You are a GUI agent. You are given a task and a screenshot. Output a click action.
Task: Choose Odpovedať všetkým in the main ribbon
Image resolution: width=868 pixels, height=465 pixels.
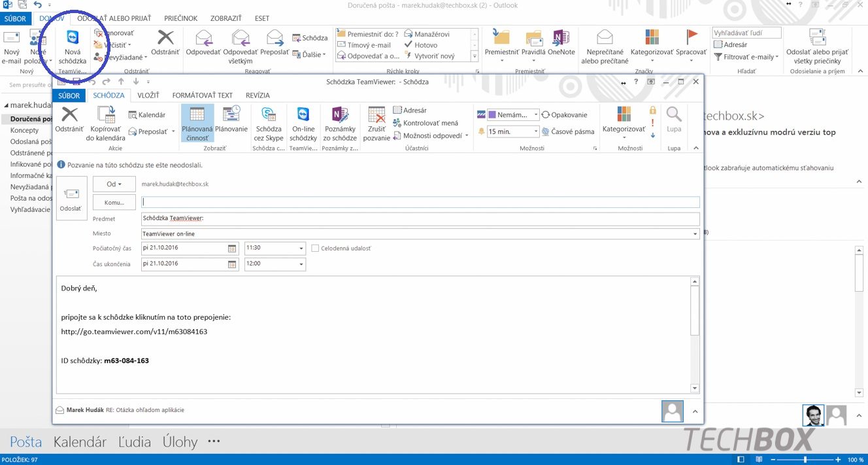[241, 47]
